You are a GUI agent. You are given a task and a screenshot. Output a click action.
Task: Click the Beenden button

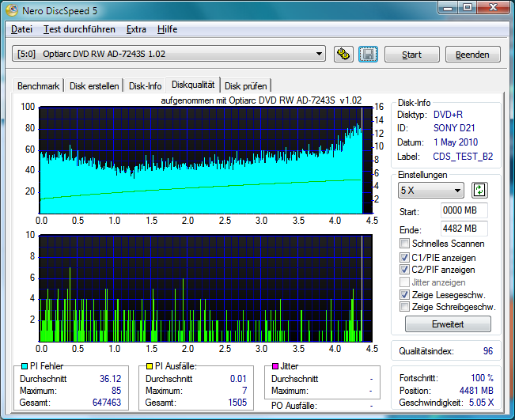coord(472,55)
